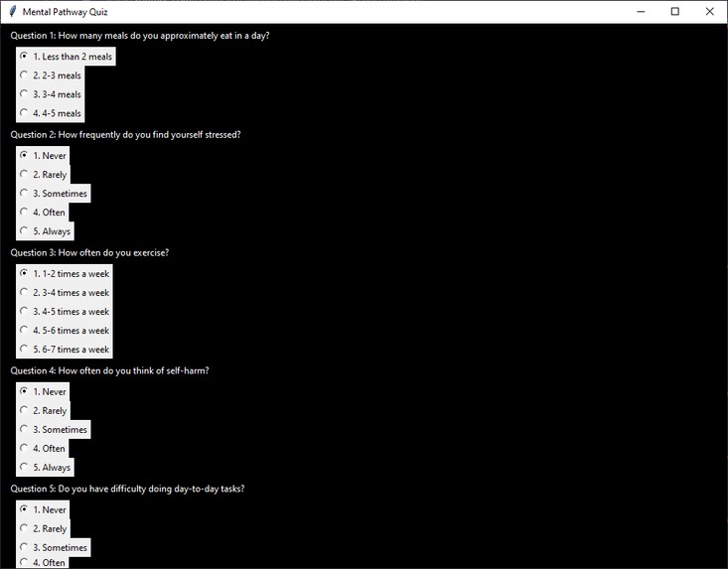Choose 'Rarely' under Question 5 tasks
The height and width of the screenshot is (569, 728).
point(43,528)
